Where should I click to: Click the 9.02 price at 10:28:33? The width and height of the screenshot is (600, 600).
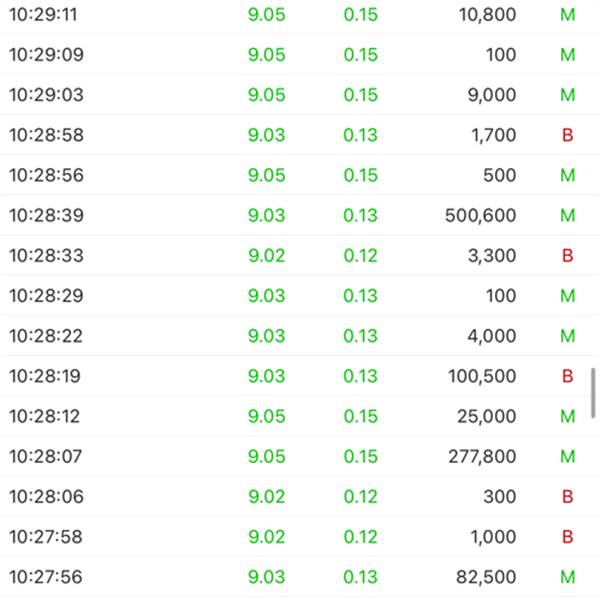(267, 255)
